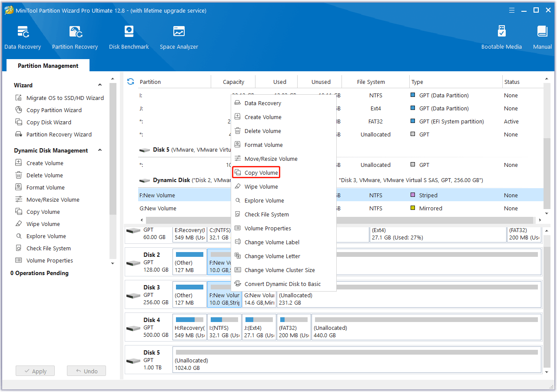
Task: Sort by the Status column header
Action: pyautogui.click(x=523, y=82)
